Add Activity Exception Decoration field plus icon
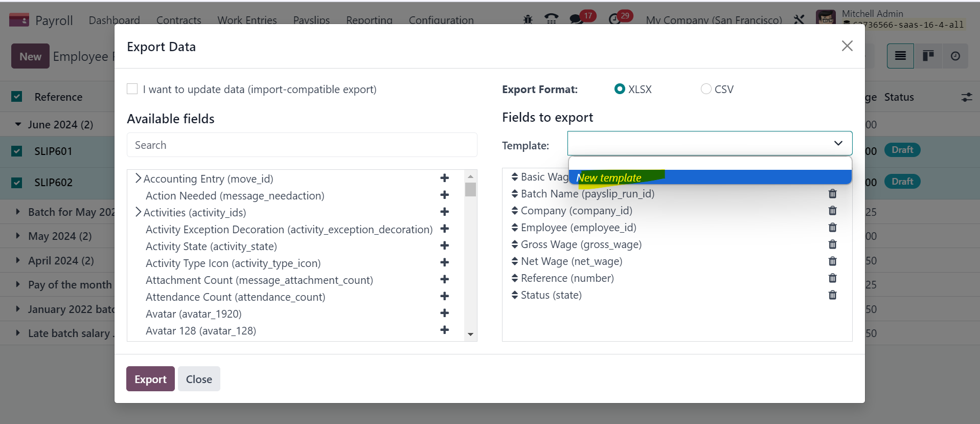Screen dimensions: 980x424 click(x=445, y=229)
